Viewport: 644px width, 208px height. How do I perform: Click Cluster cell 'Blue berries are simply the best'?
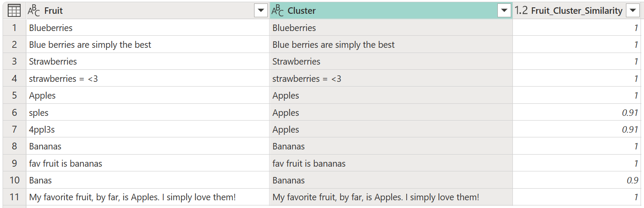coord(391,45)
